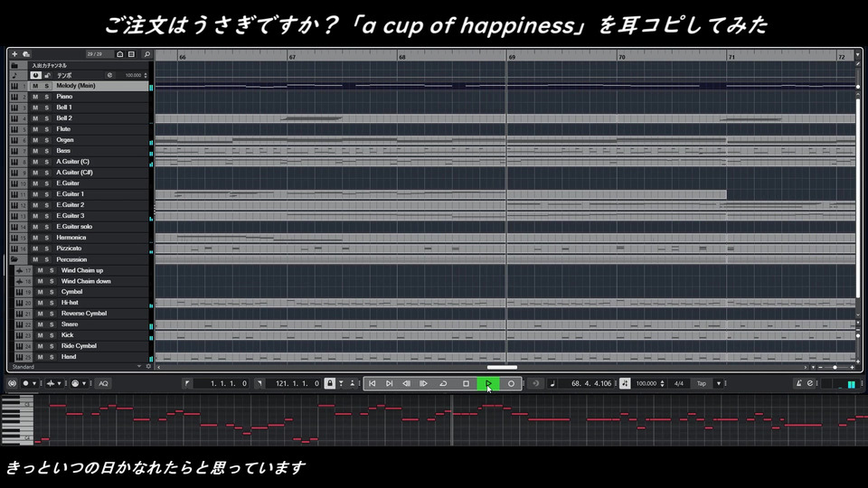Viewport: 868px width, 488px height.
Task: Toggle the punch in button
Action: click(341, 383)
